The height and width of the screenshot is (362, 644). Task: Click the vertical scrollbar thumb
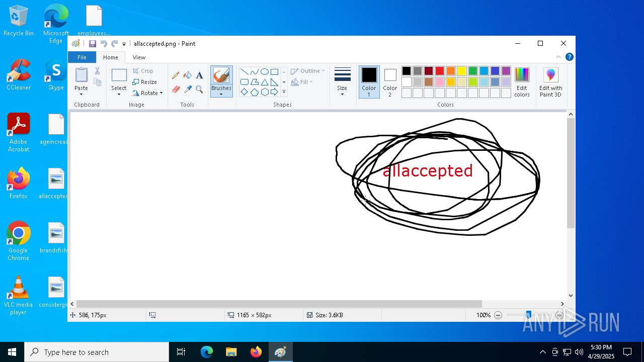571,173
